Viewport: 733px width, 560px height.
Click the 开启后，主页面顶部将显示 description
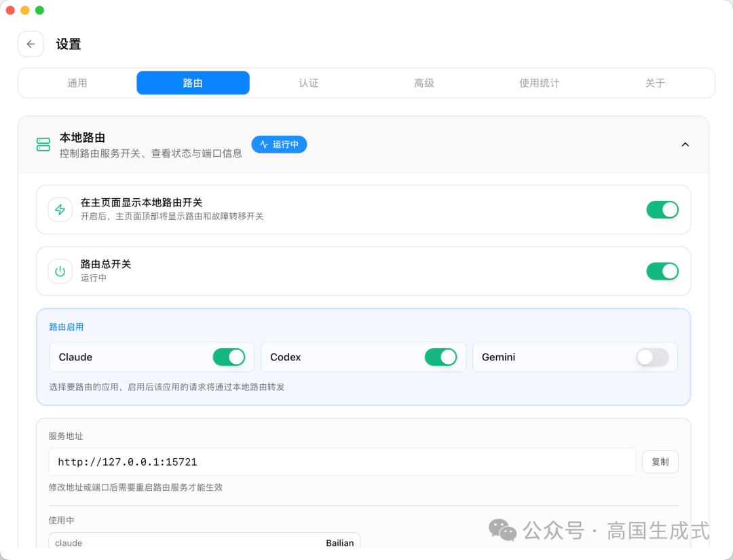tap(172, 217)
